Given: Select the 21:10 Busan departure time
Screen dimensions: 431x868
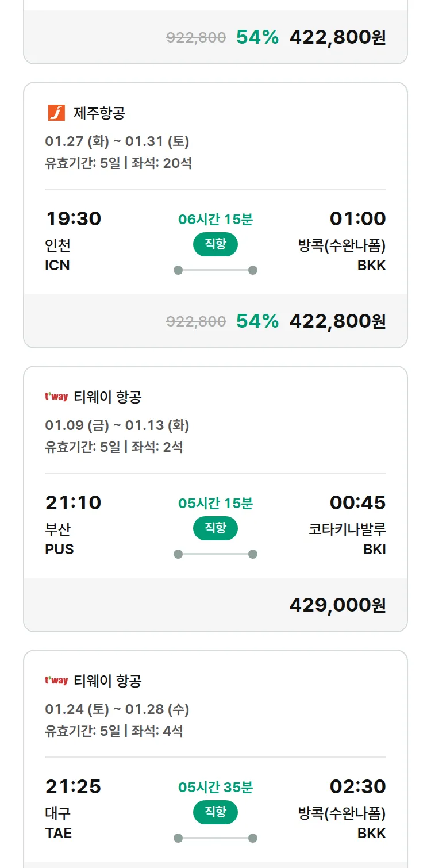Looking at the screenshot, I should [73, 502].
